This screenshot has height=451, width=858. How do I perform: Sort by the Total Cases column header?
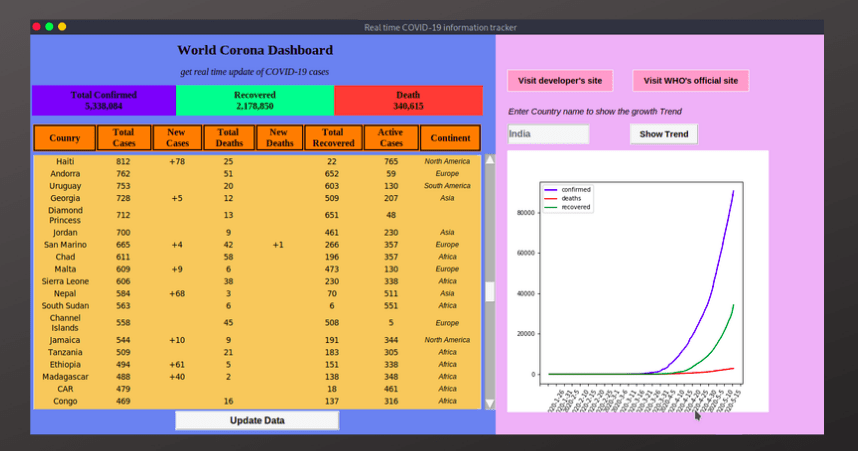124,138
